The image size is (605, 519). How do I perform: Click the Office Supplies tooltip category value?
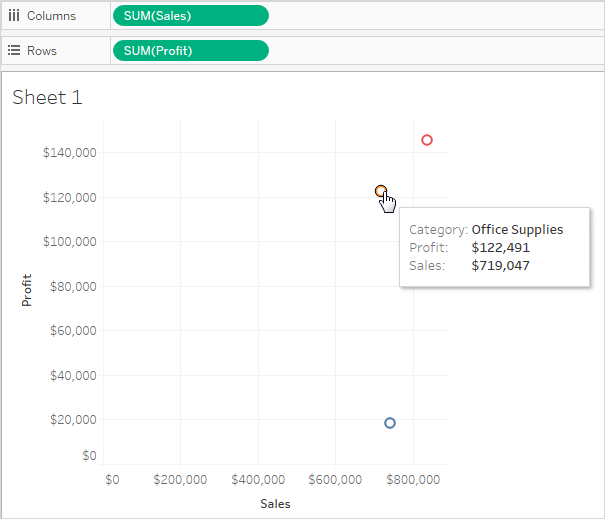[517, 230]
